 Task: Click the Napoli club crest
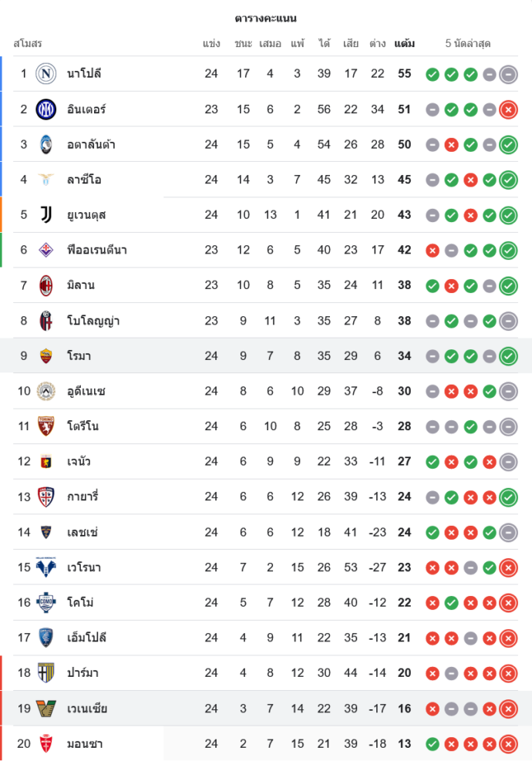(46, 74)
